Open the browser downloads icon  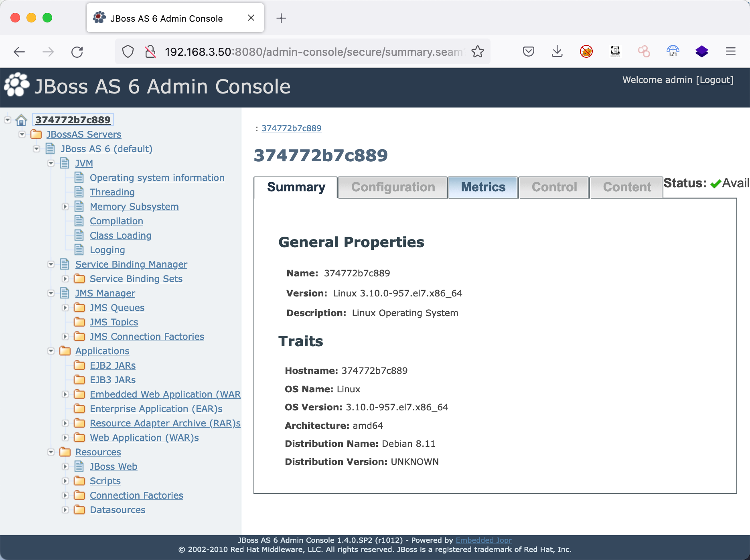[x=557, y=52]
